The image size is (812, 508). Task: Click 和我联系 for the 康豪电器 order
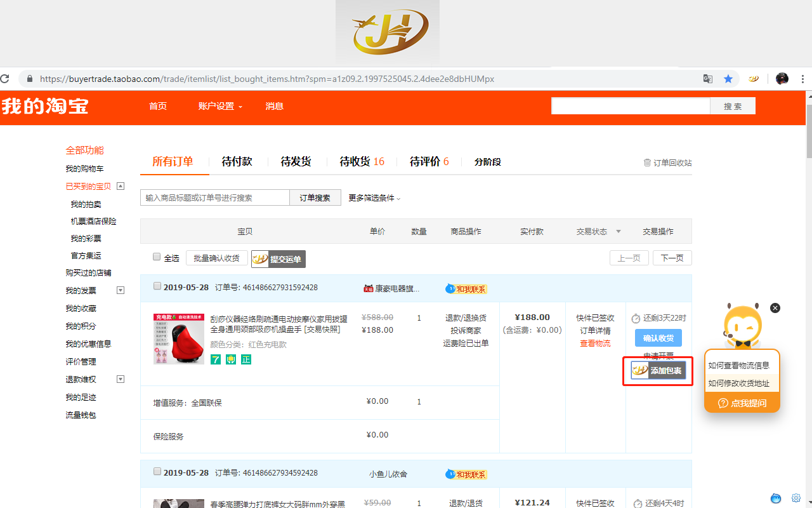[466, 289]
